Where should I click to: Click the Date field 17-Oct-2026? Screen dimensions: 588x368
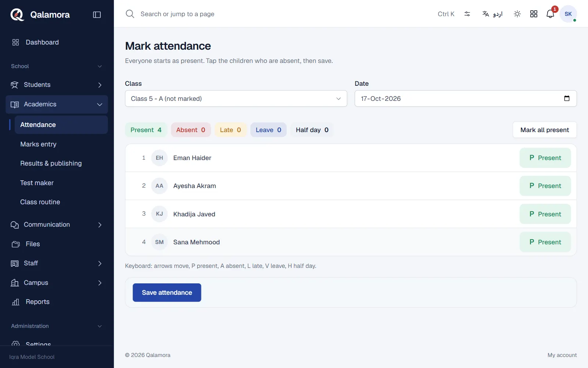[x=466, y=99]
